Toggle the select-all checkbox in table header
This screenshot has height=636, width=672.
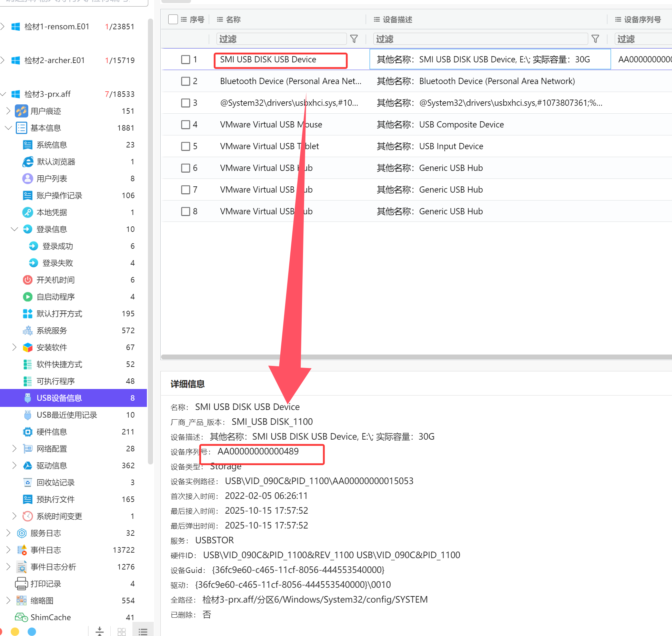[173, 19]
